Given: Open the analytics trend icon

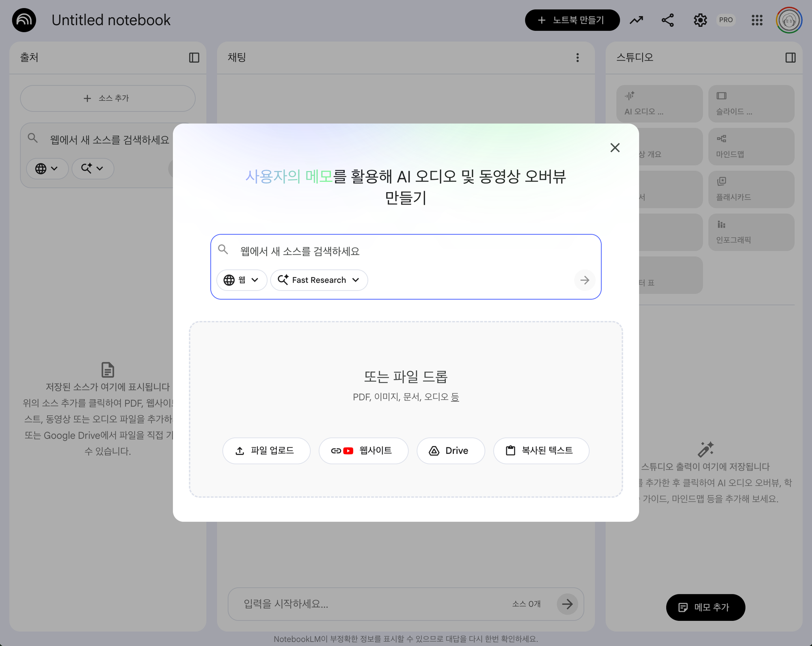Looking at the screenshot, I should click(636, 20).
